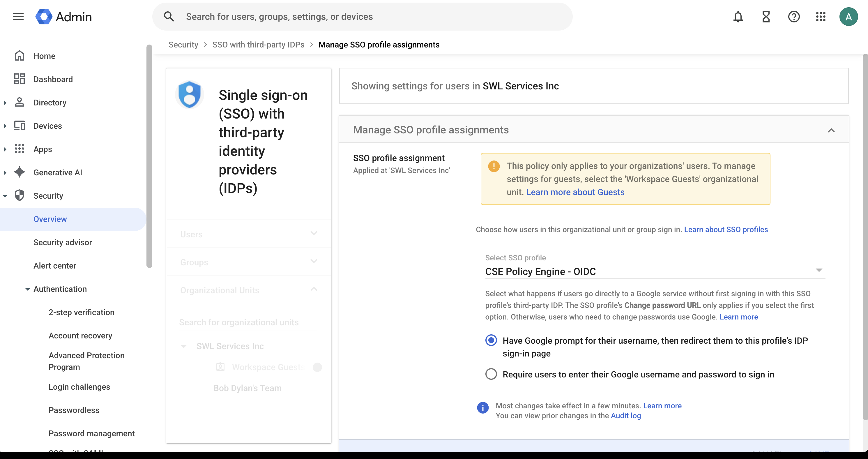Open notifications bell

[x=738, y=17]
